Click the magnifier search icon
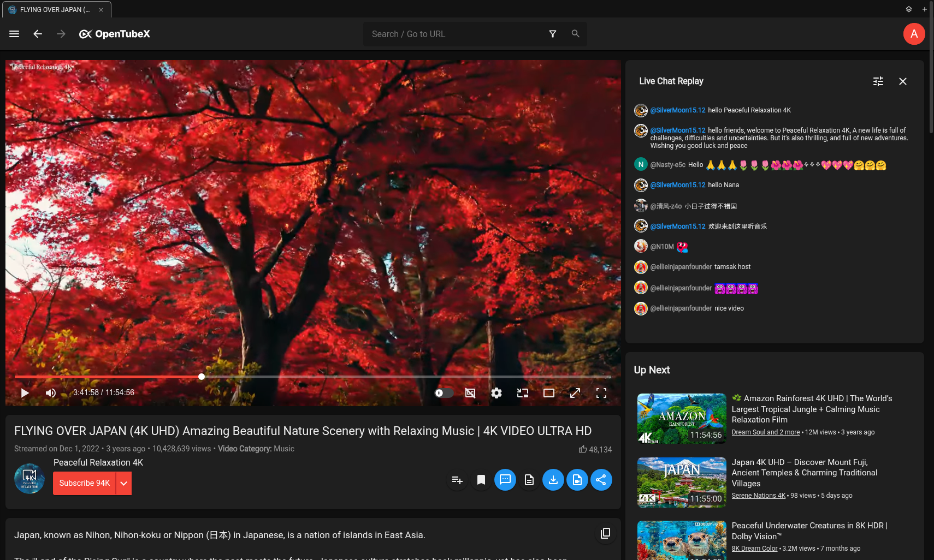934x560 pixels. 575,34
